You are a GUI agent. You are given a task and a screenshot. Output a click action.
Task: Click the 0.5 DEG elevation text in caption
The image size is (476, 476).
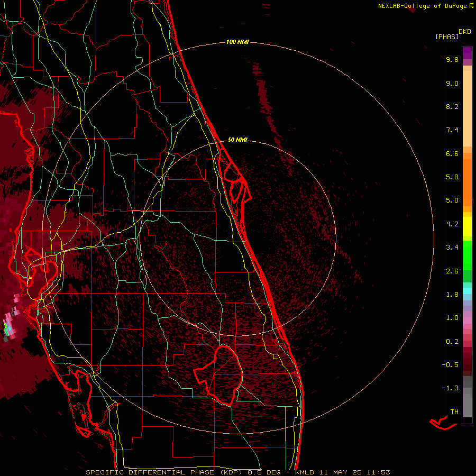coord(266,472)
